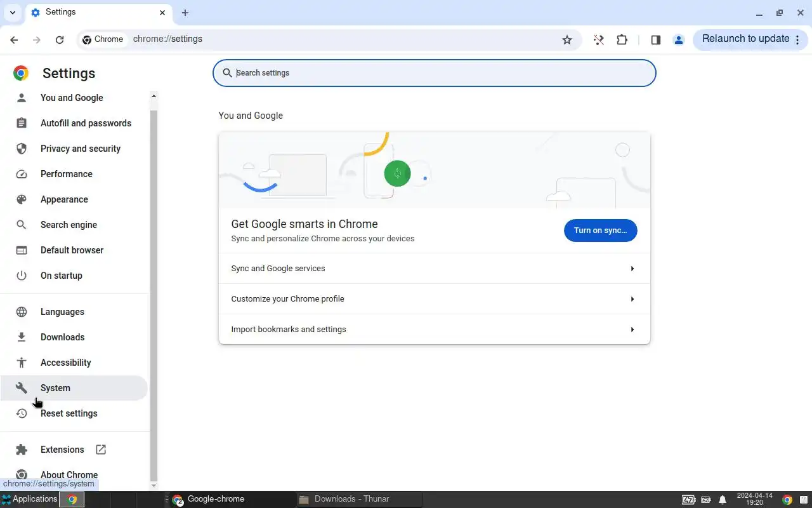
Task: Click the Downloads arrow icon
Action: (22, 337)
